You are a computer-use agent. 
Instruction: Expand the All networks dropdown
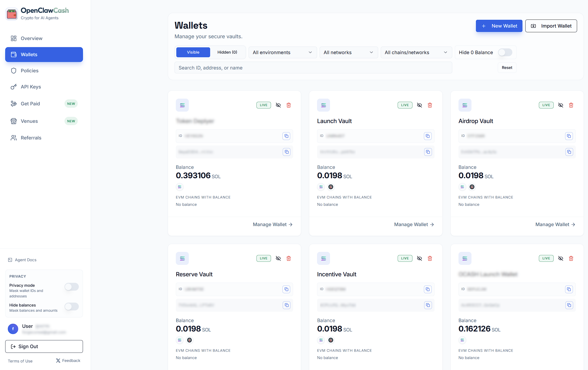point(348,52)
